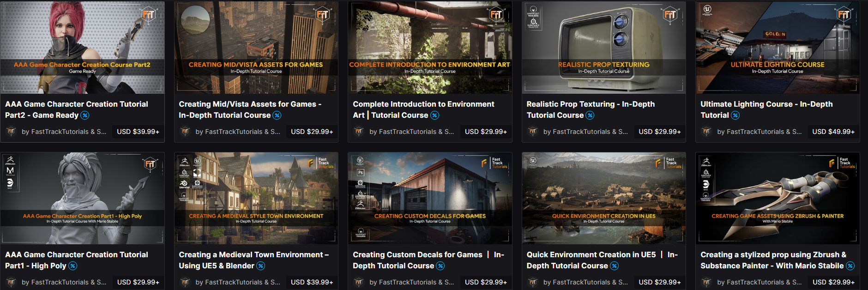
Task: Click seller avatar icon under Creating Custom Decals
Action: [359, 282]
